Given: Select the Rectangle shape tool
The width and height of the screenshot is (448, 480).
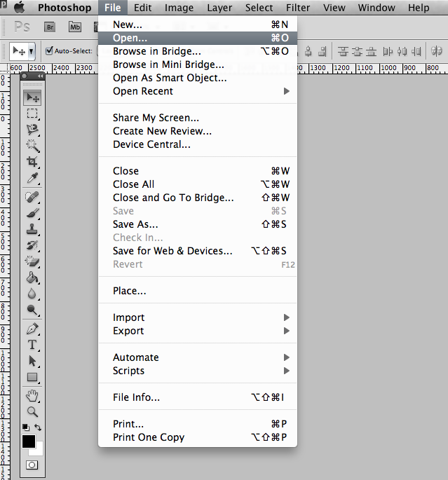Looking at the screenshot, I should coord(32,377).
